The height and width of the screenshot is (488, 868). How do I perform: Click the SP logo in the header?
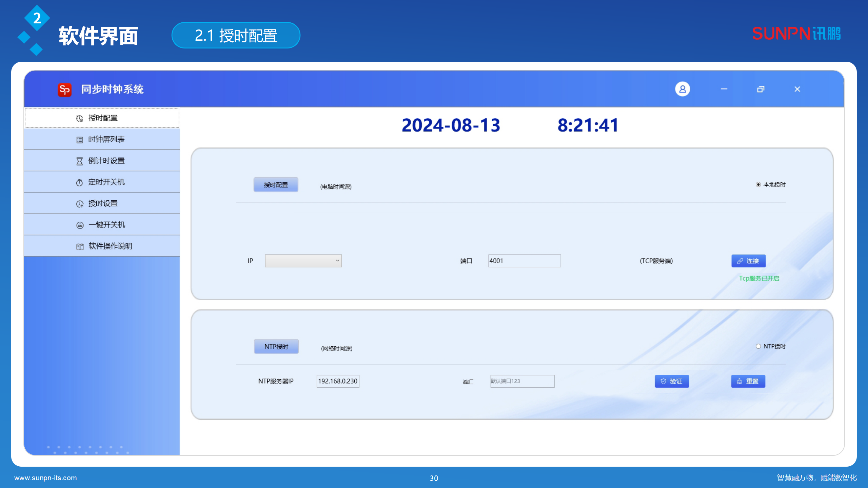(x=64, y=89)
